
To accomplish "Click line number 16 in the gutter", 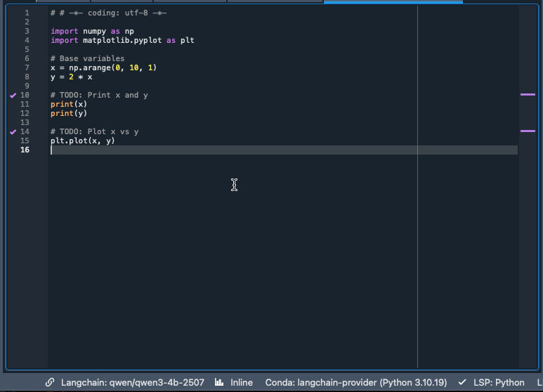I will [x=25, y=150].
